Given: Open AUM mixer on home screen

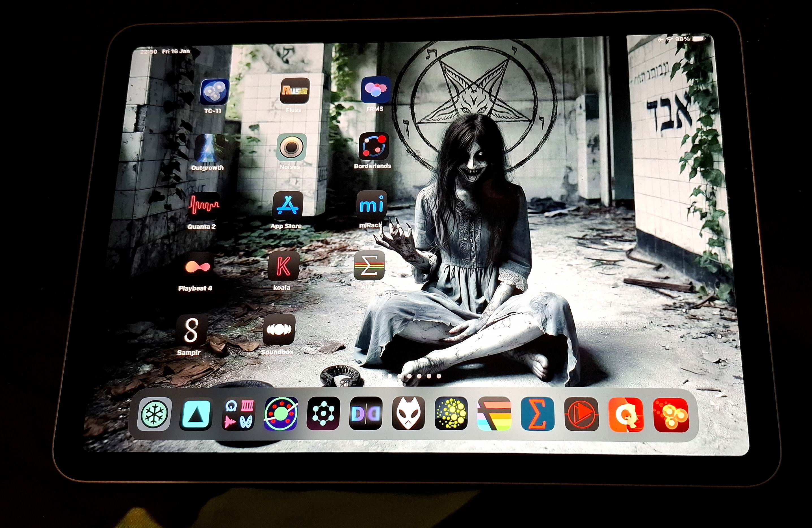Looking at the screenshot, I should 369,266.
